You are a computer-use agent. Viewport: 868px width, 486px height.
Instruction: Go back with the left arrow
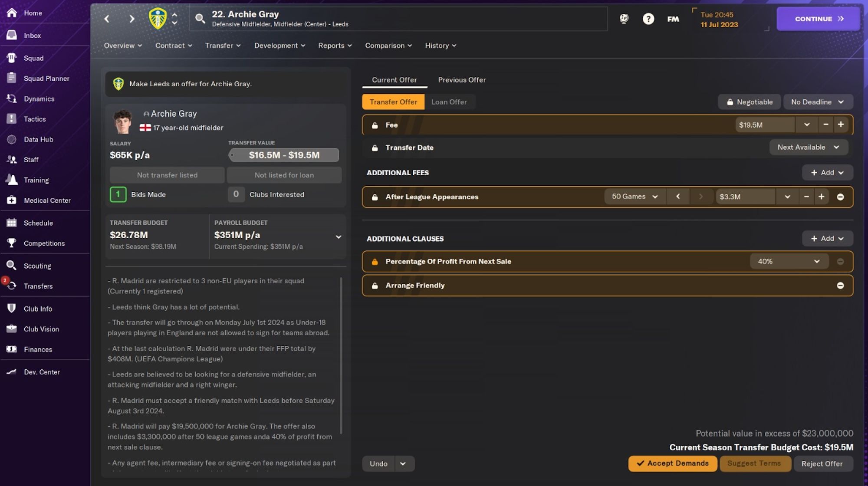[x=107, y=19]
